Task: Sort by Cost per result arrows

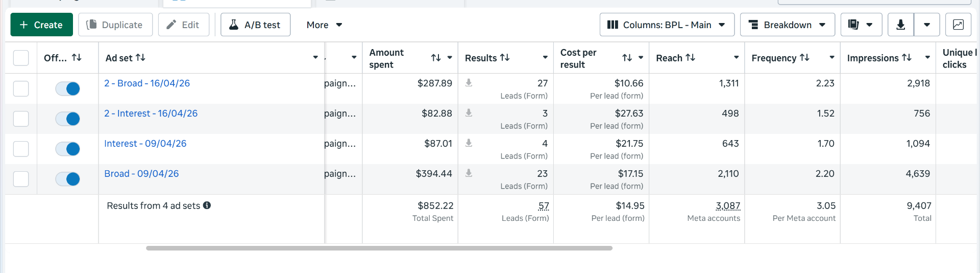Action: (627, 58)
